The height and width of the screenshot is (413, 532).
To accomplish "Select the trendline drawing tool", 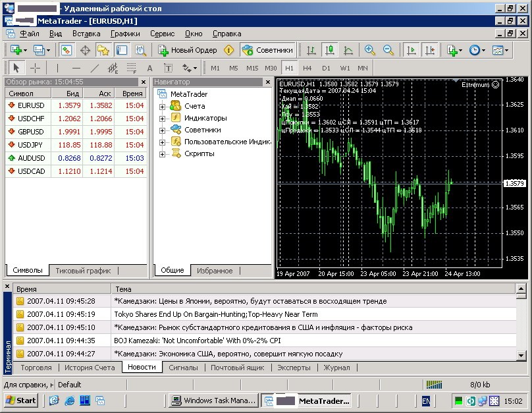I will tap(95, 69).
